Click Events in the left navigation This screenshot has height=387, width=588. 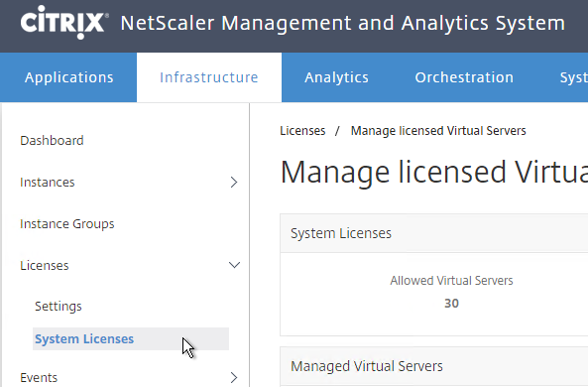39,378
